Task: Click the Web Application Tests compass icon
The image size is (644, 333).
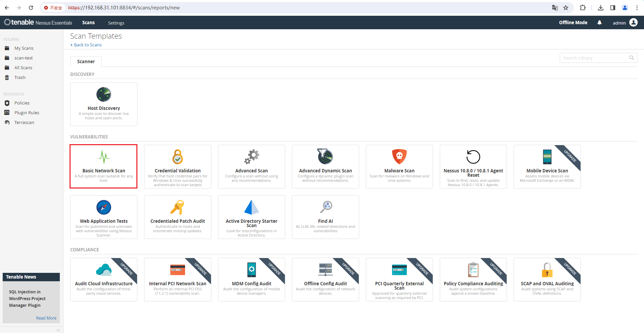Action: pos(104,207)
